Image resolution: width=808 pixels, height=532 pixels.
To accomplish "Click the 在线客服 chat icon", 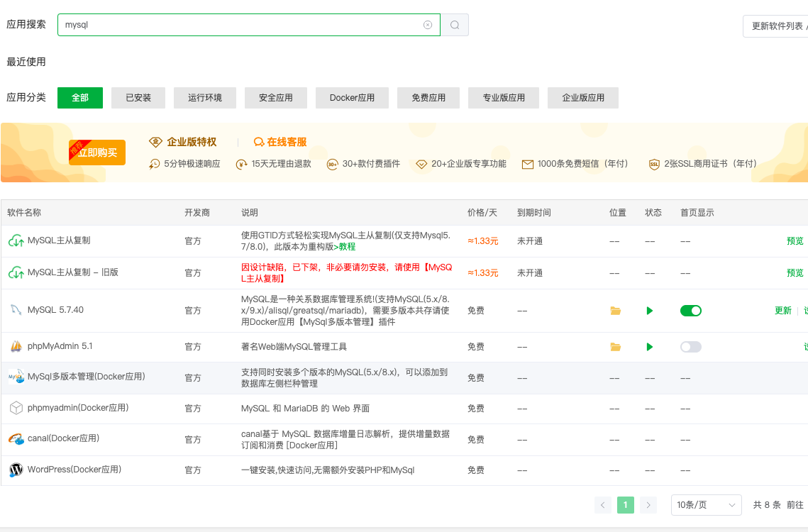I will [x=259, y=142].
